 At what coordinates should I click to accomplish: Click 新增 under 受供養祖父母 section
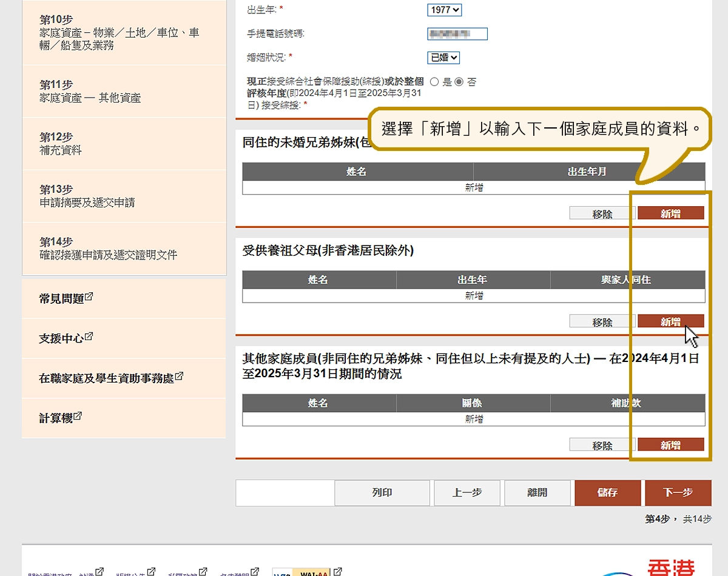(670, 322)
